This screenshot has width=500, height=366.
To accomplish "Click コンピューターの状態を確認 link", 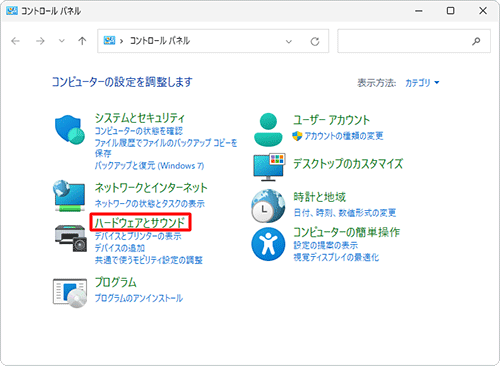I will tap(139, 131).
